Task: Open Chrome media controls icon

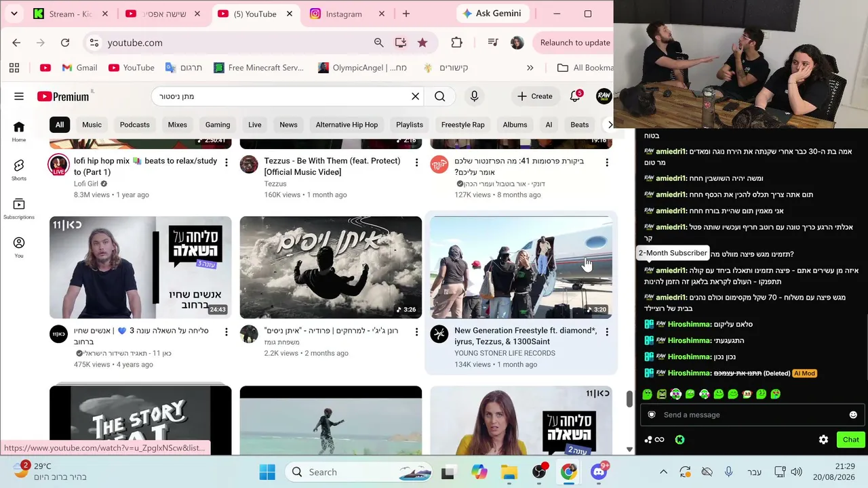Action: point(493,43)
